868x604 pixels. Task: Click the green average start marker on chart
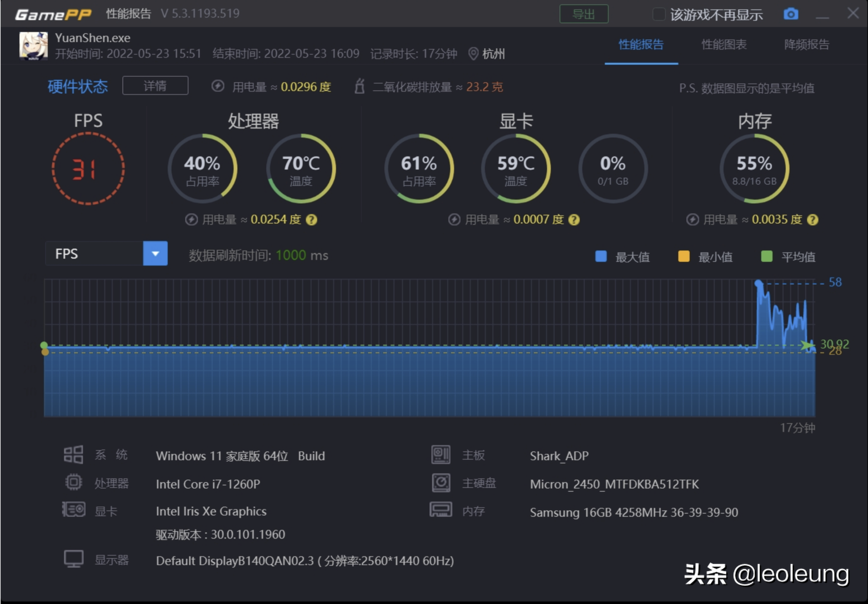coord(44,345)
